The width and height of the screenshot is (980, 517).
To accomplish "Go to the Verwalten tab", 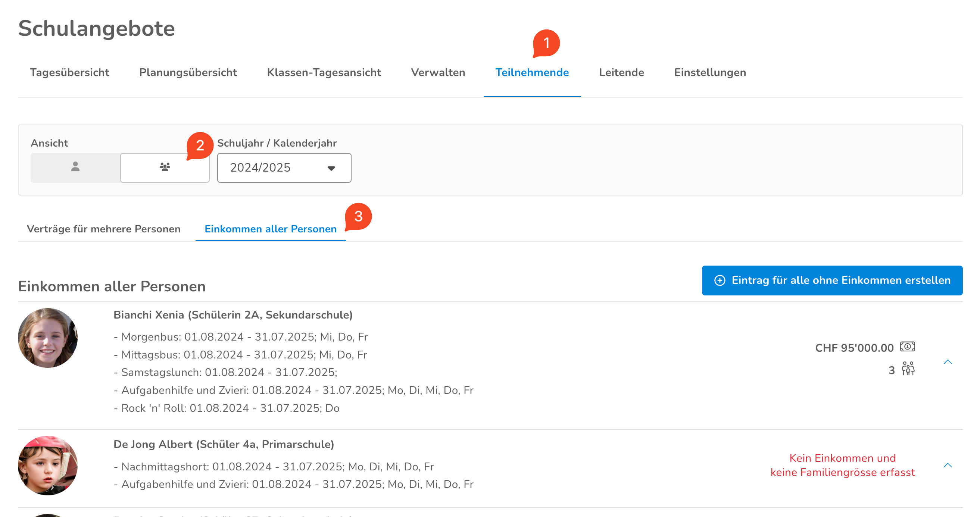I will click(x=438, y=72).
